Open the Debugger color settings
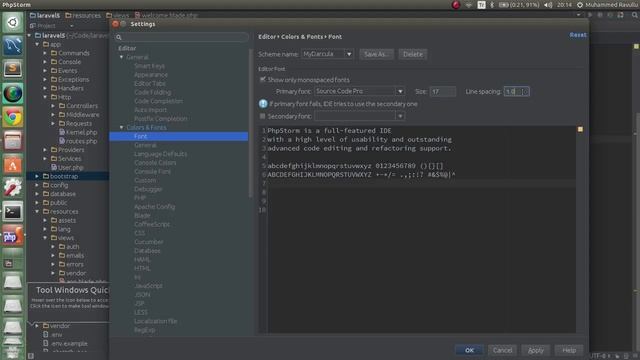Screen dimensions: 640x360 point(148,189)
